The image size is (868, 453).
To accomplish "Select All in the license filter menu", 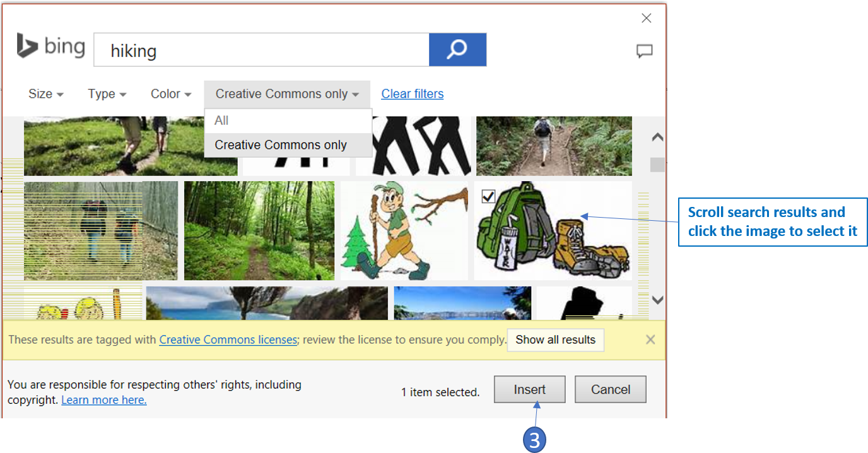I will [221, 121].
